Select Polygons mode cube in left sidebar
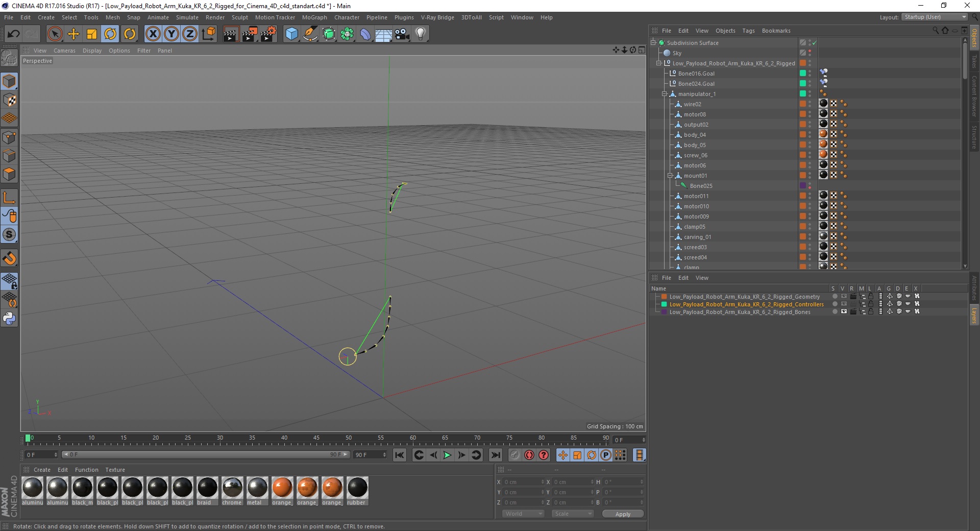This screenshot has height=531, width=980. (x=9, y=174)
